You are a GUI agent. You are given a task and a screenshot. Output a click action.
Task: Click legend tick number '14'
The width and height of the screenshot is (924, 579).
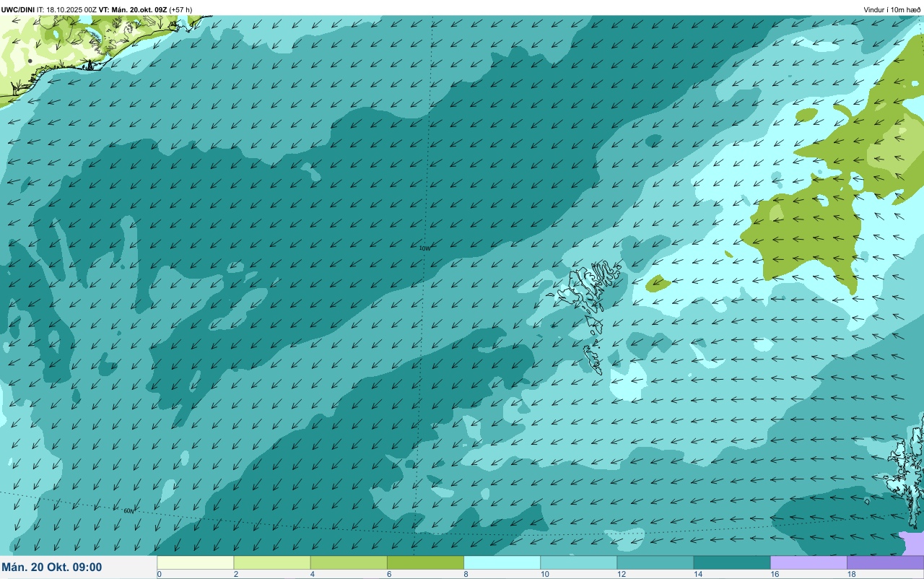(697, 574)
